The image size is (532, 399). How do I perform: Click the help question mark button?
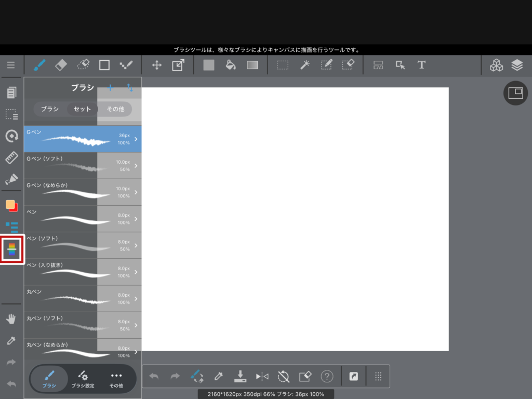(327, 376)
